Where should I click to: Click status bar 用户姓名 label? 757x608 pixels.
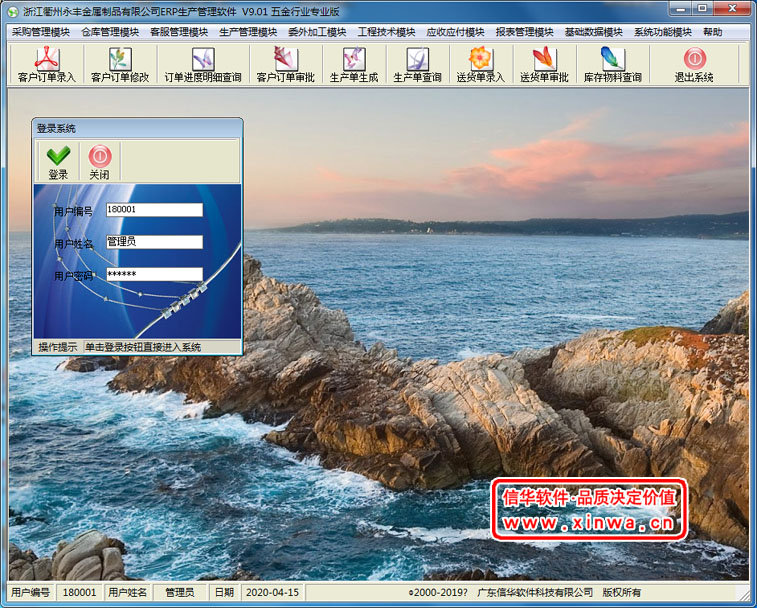127,592
